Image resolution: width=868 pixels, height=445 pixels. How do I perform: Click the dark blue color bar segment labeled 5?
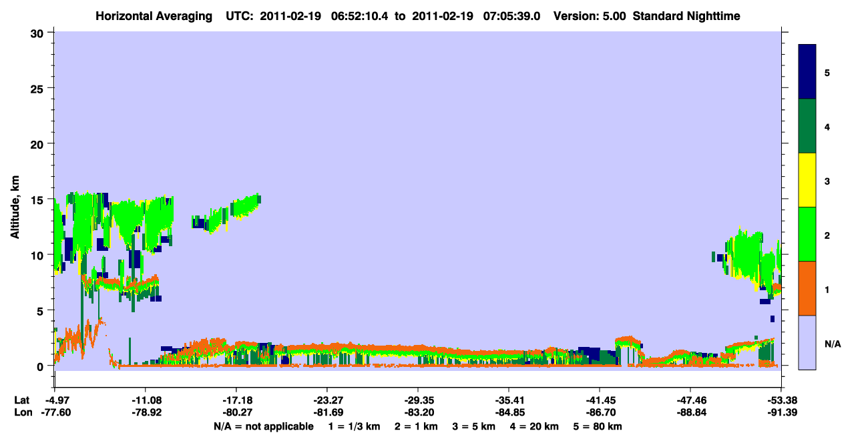(x=807, y=72)
